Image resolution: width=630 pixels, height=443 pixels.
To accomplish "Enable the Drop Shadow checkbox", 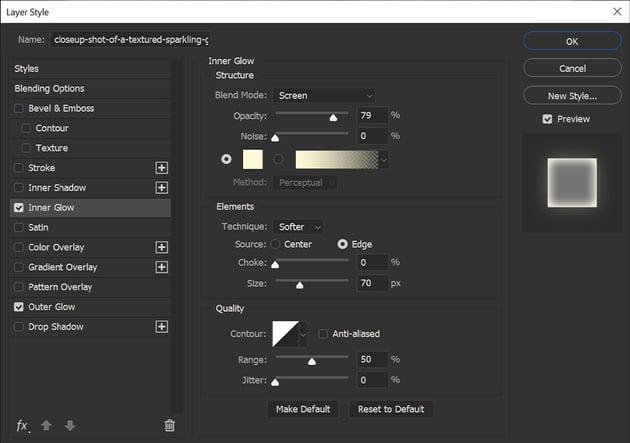I will pos(18,327).
